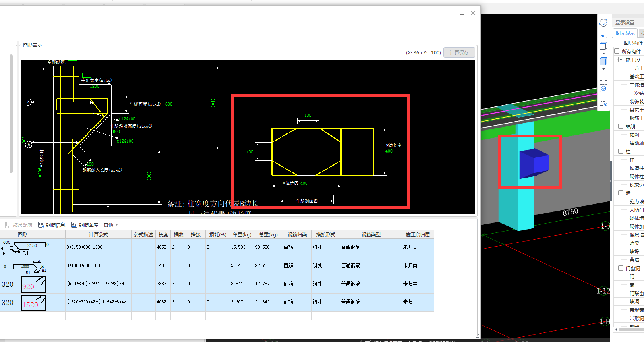Collapse the 轴线 tree node
644x342 pixels.
pyautogui.click(x=621, y=126)
